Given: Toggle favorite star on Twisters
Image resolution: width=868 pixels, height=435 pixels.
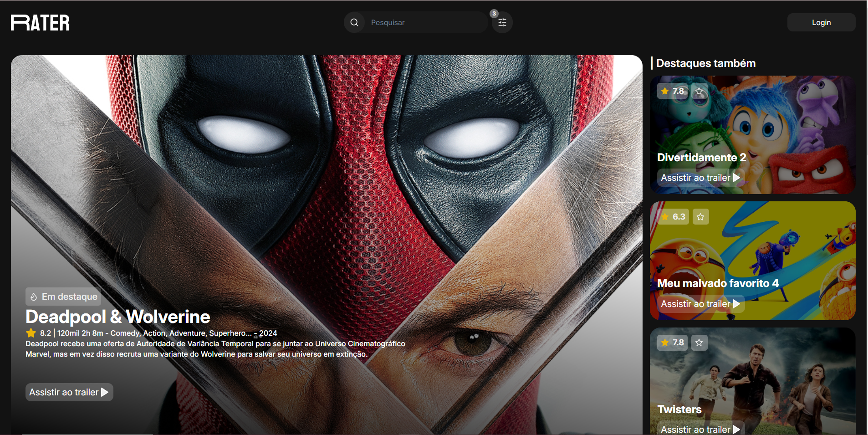Looking at the screenshot, I should [700, 343].
